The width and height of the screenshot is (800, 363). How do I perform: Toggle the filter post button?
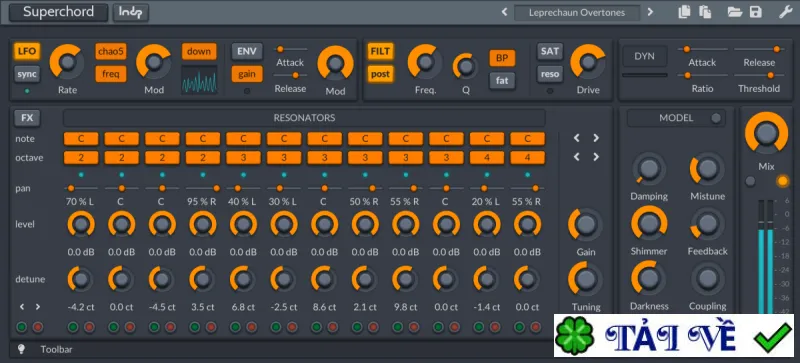pos(380,74)
